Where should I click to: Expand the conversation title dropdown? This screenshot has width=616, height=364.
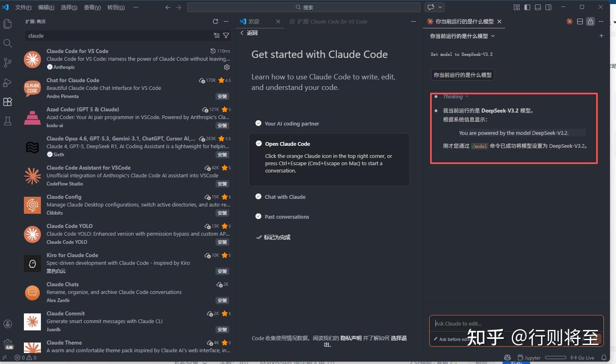pyautogui.click(x=493, y=36)
